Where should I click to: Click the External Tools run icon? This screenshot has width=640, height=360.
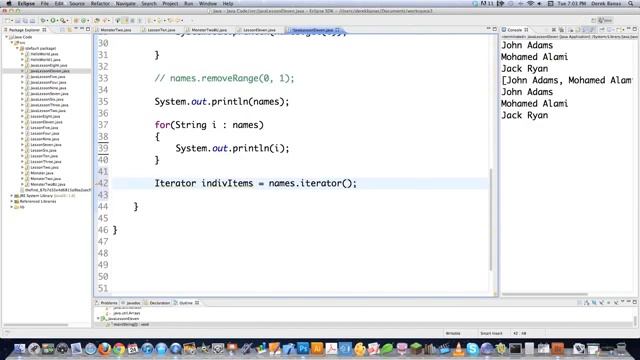[63, 20]
